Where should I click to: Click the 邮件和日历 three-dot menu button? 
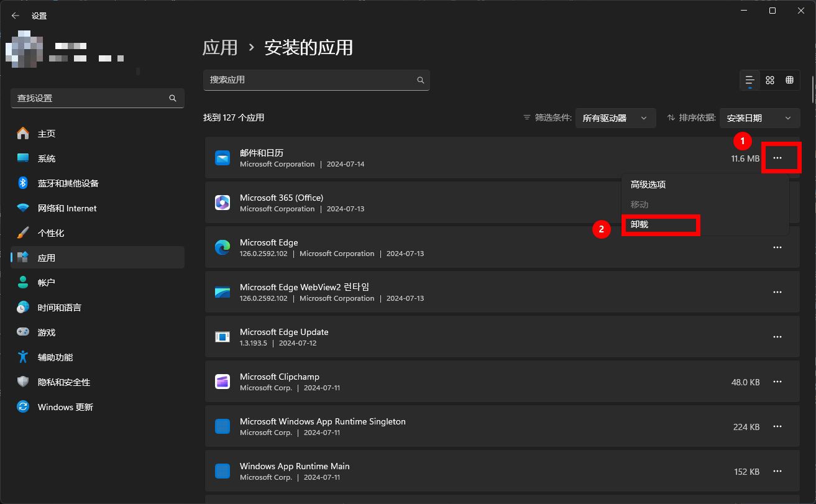[x=777, y=158]
